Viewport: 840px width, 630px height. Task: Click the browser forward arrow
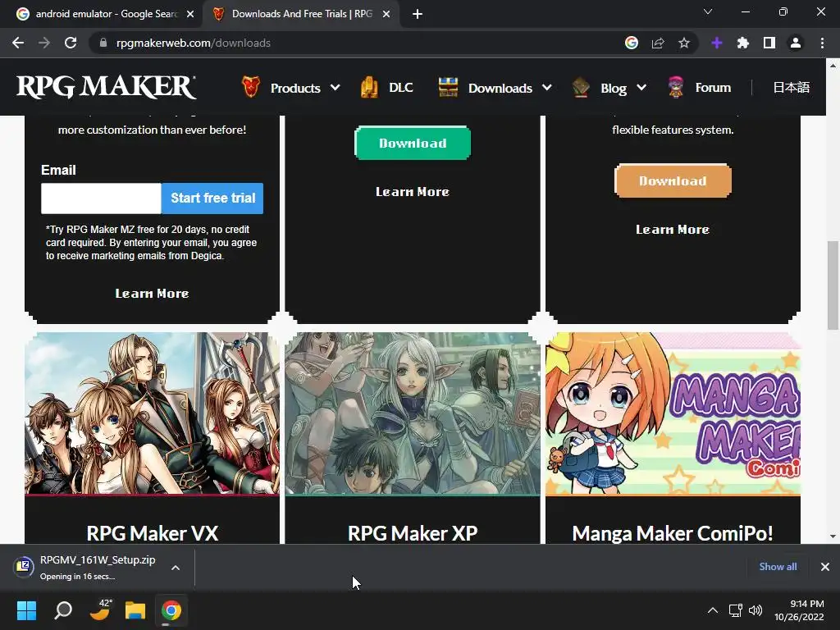[44, 43]
